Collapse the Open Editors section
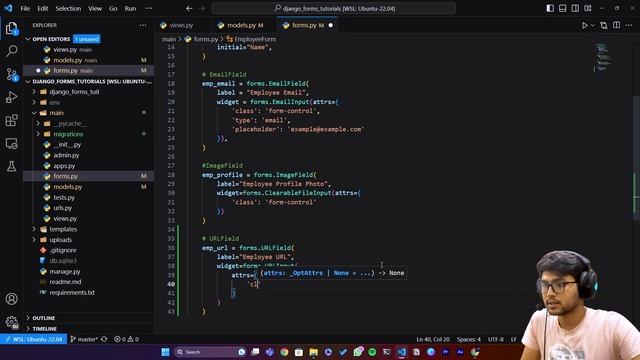 [x=28, y=39]
